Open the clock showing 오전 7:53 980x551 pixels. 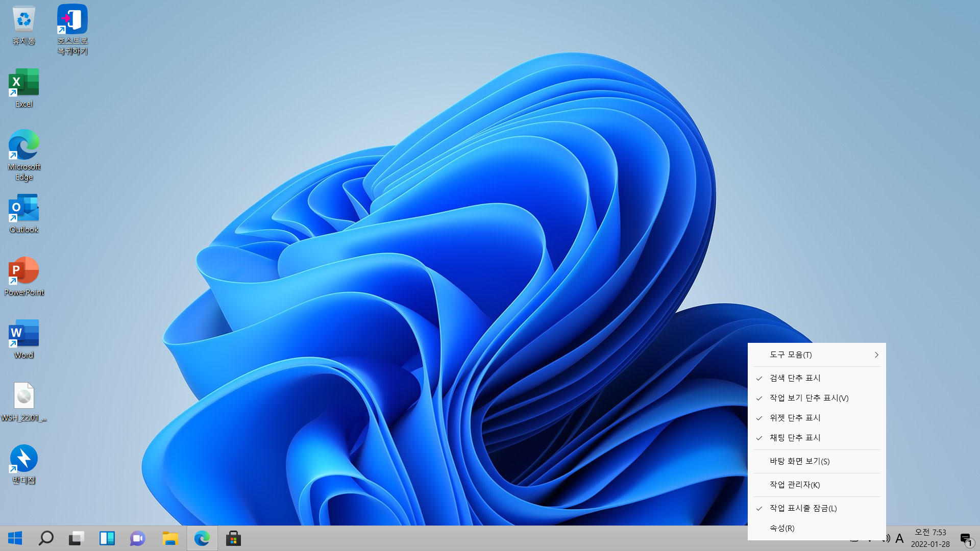(930, 538)
